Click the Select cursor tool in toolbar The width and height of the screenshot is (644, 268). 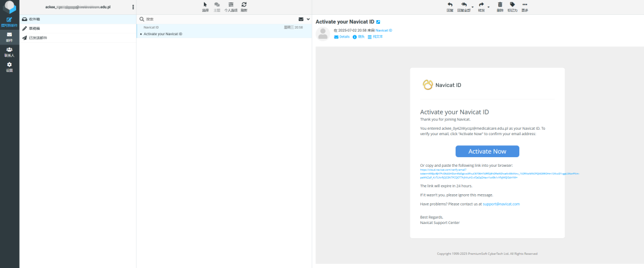pos(205,5)
